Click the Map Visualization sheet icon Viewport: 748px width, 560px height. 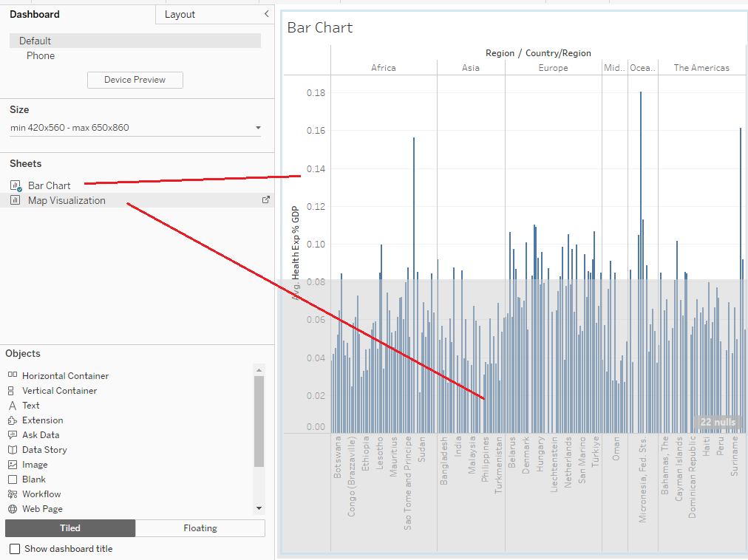[x=16, y=200]
